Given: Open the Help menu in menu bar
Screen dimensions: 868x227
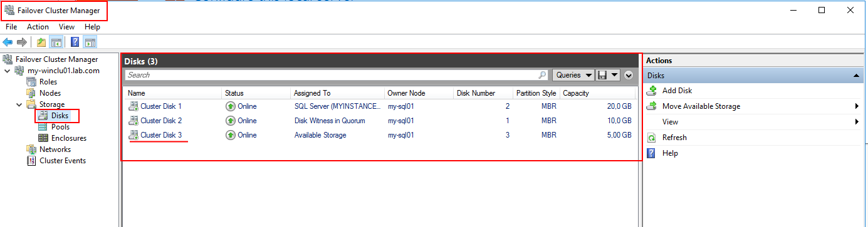Looking at the screenshot, I should (92, 27).
